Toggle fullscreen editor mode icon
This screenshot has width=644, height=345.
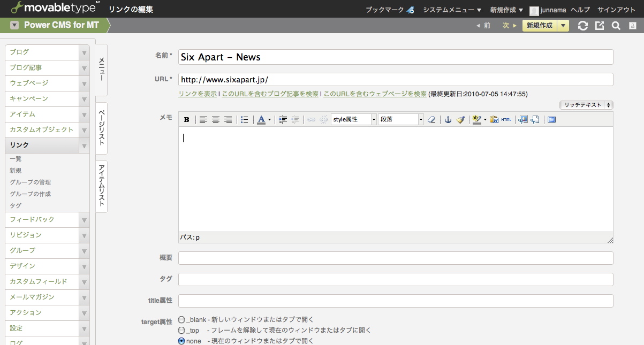pyautogui.click(x=552, y=119)
